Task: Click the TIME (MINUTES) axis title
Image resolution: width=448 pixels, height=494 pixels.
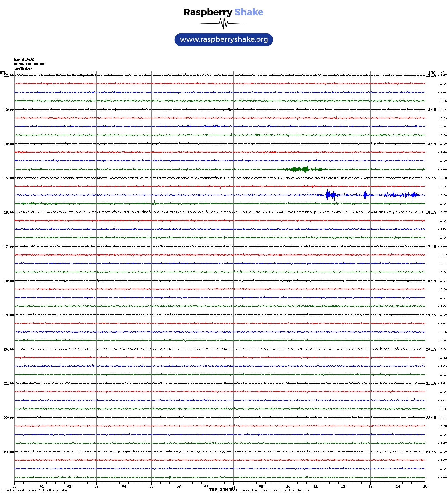Action: tap(223, 489)
